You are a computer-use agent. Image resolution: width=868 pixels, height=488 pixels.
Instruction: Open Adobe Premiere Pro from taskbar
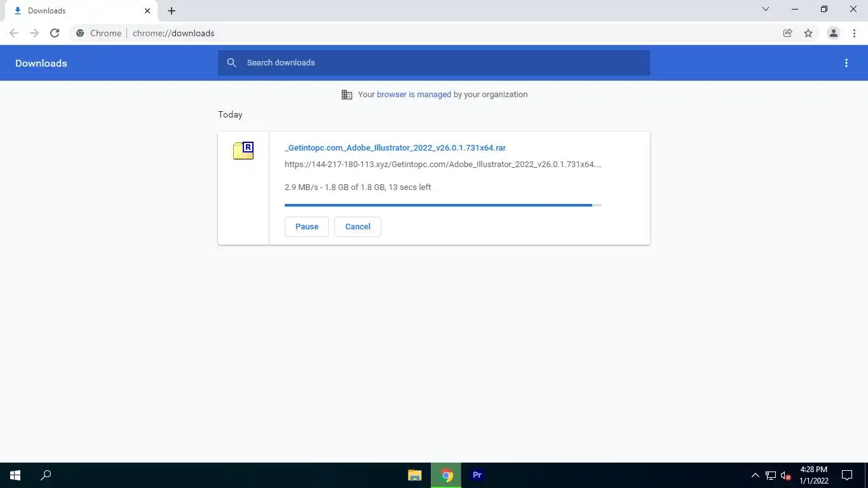point(477,475)
